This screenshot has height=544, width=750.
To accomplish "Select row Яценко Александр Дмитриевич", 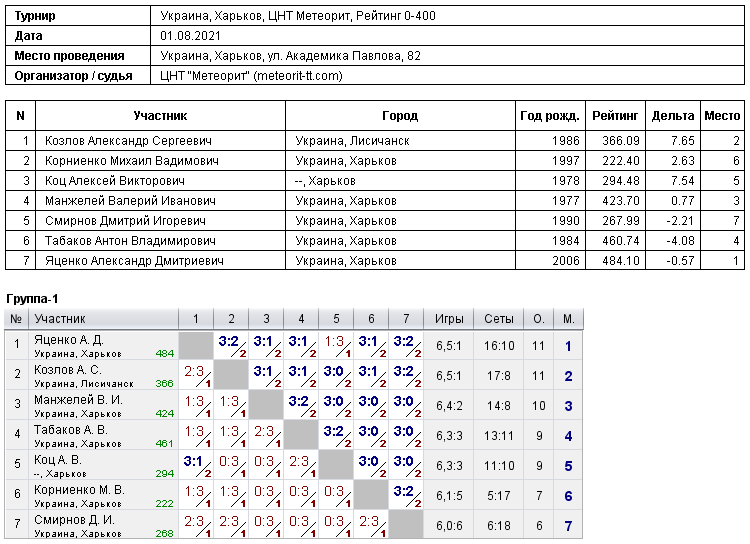I will [375, 261].
